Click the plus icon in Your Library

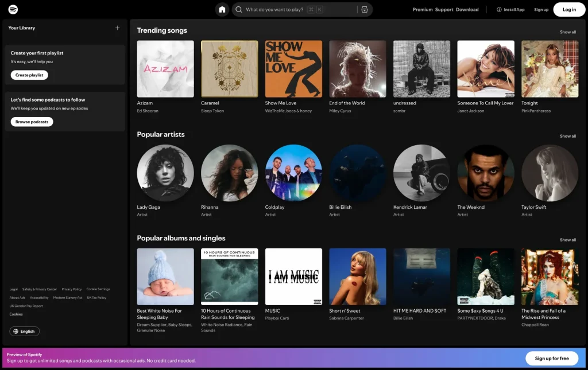coord(118,28)
